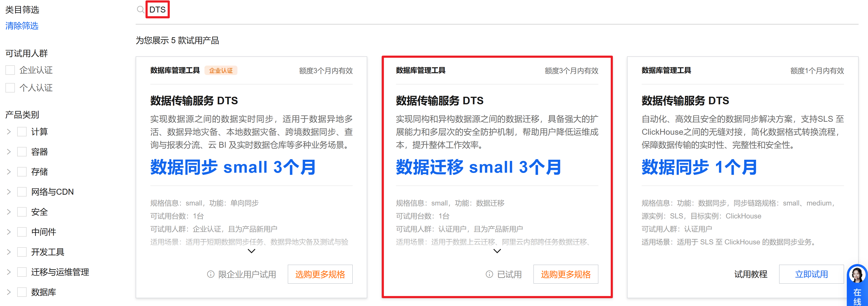Check the 网络与CDN category box
Viewport: 868px width, 306px height.
tap(22, 192)
